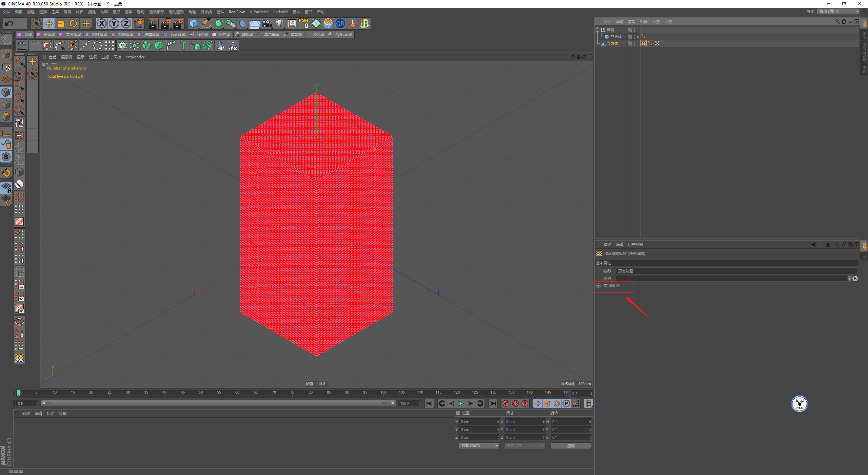Open the 对象 (相对) coordinate dropdown
This screenshot has width=868, height=475.
tap(479, 445)
